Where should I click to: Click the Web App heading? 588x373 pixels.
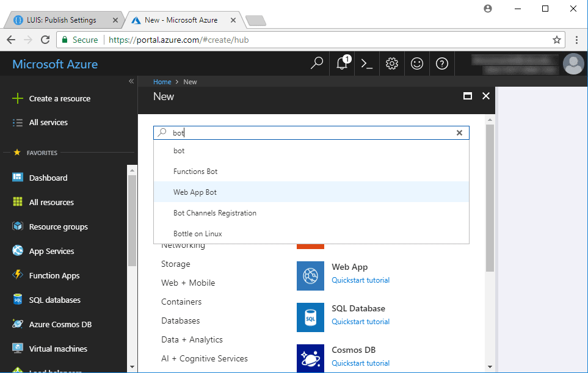350,267
